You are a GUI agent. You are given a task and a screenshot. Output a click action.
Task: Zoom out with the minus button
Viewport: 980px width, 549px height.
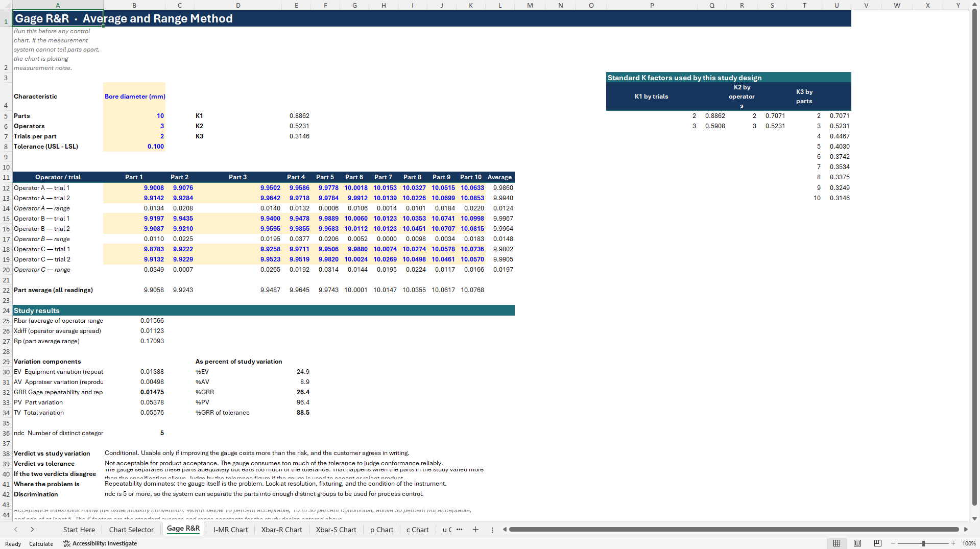pos(893,543)
